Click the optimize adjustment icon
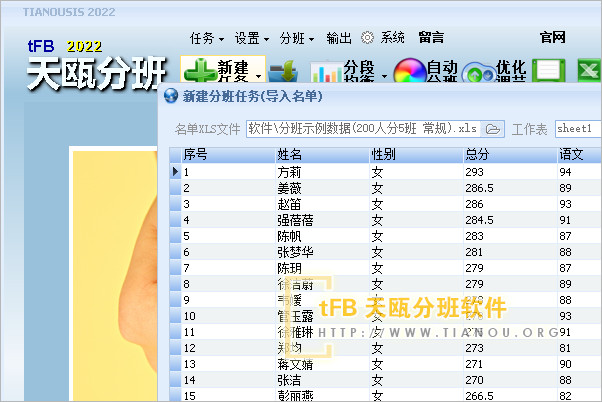 pyautogui.click(x=478, y=74)
